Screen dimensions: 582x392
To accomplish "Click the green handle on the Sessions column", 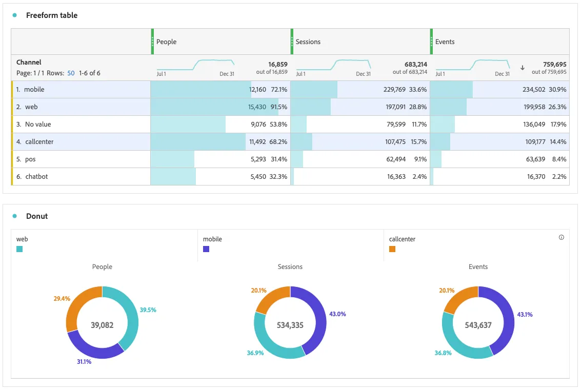I will pyautogui.click(x=292, y=42).
